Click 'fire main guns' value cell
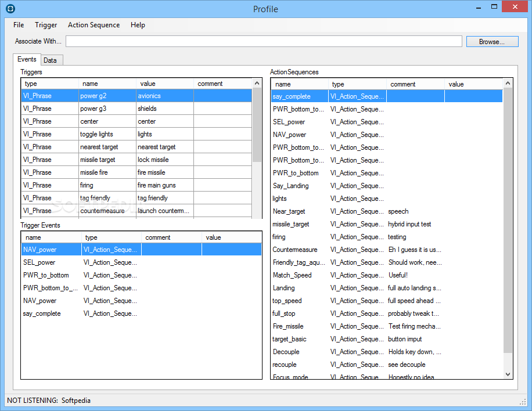This screenshot has height=411, width=532. 165,185
